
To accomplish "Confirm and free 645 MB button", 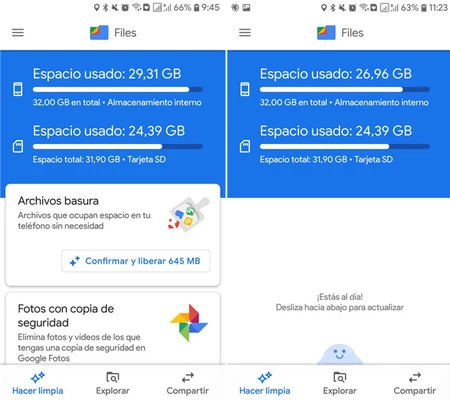I will click(x=136, y=261).
